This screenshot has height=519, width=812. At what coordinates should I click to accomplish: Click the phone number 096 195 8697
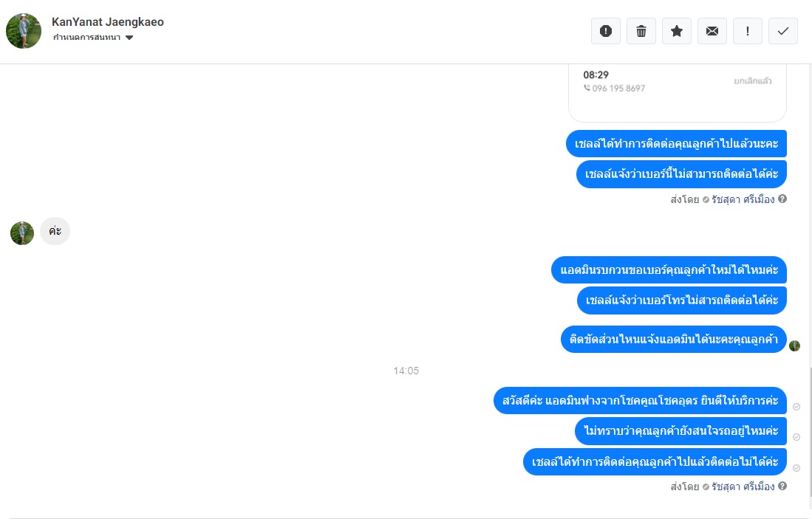618,89
